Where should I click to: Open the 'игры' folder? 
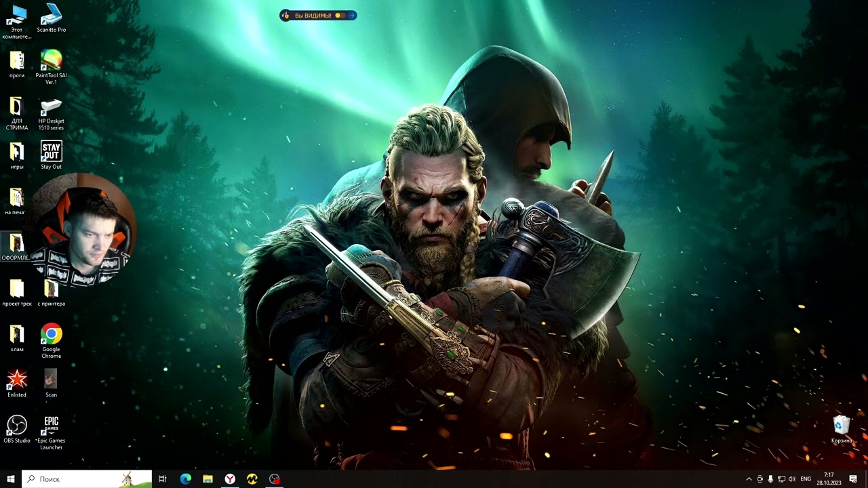pos(17,155)
